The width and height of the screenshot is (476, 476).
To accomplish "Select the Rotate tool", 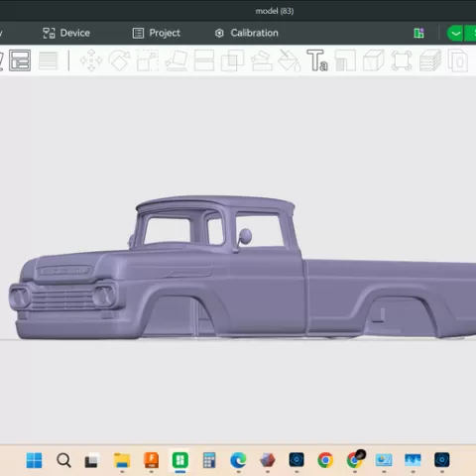I will [119, 60].
